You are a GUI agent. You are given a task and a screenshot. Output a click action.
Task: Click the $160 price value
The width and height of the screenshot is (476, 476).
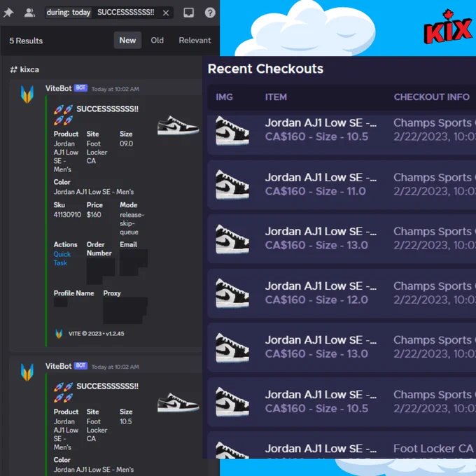tap(94, 215)
